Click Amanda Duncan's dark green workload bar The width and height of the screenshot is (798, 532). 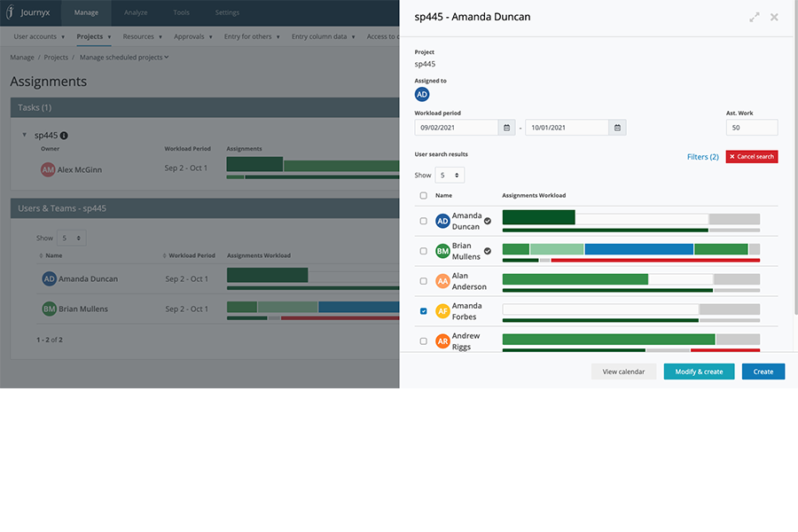click(538, 218)
